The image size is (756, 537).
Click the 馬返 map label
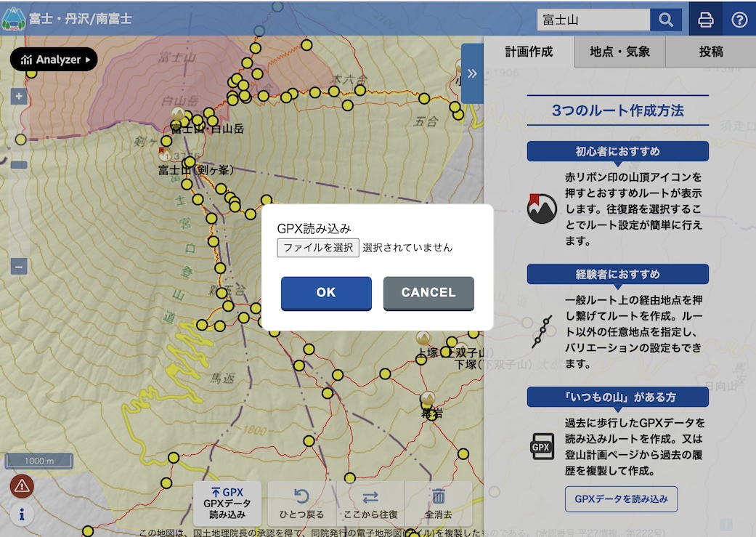tap(222, 379)
